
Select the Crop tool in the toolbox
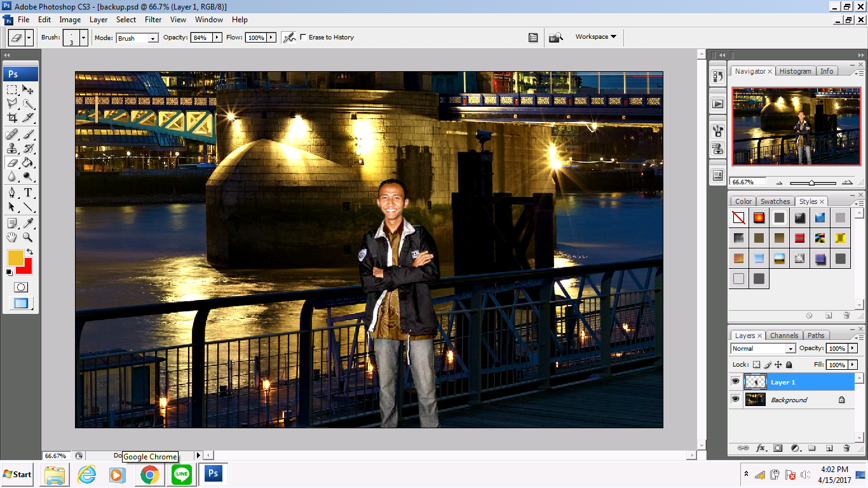coord(13,118)
